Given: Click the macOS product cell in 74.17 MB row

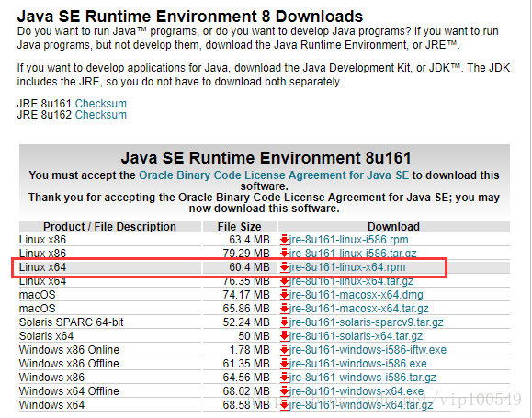Looking at the screenshot, I should [x=110, y=295].
